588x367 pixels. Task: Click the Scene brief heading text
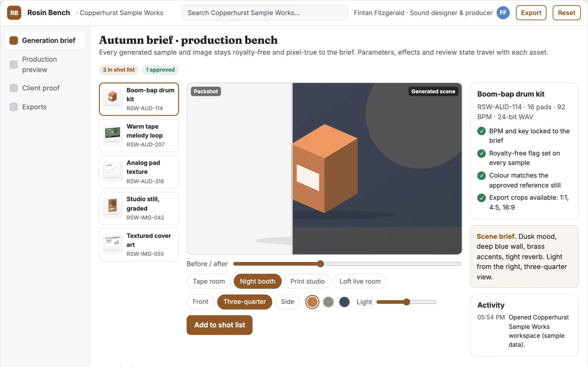point(496,237)
